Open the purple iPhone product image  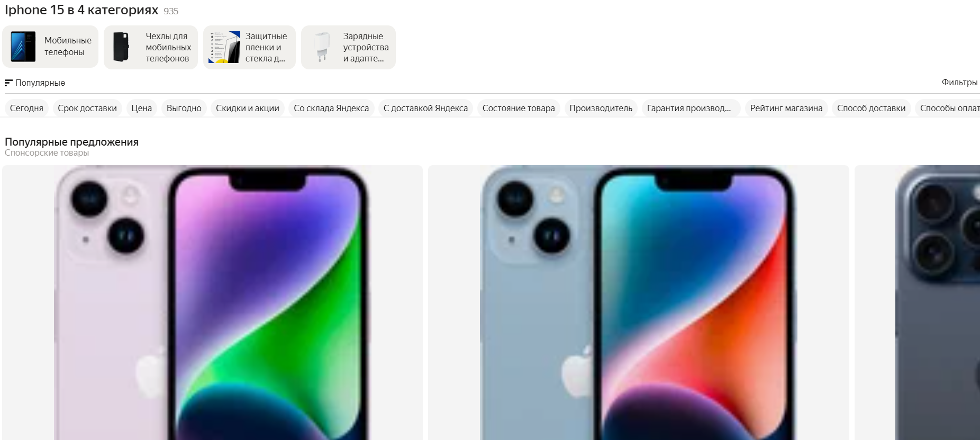(212, 302)
